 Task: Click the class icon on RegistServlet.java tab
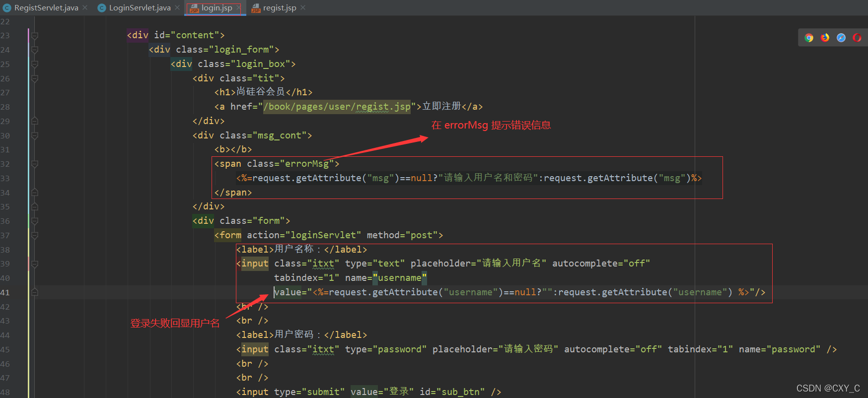[7, 8]
